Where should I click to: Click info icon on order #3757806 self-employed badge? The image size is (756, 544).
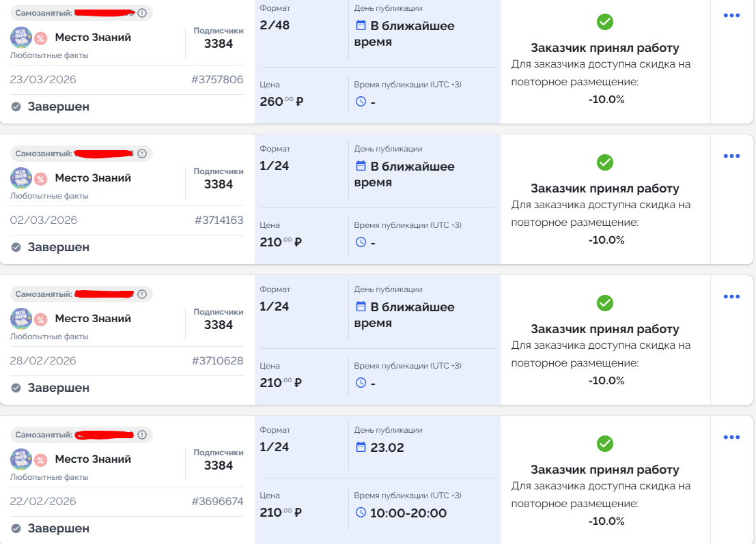point(142,13)
